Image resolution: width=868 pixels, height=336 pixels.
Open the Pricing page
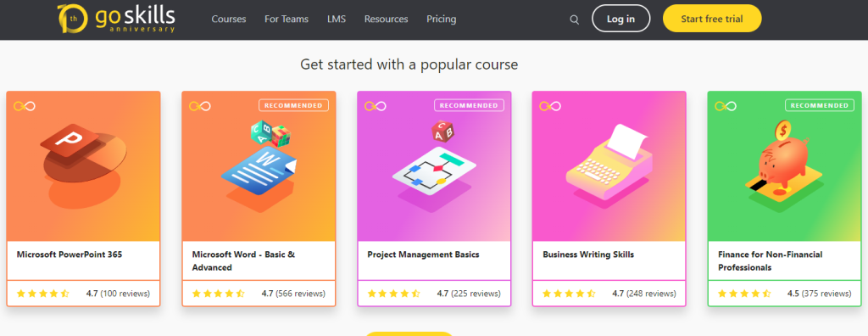tap(441, 19)
